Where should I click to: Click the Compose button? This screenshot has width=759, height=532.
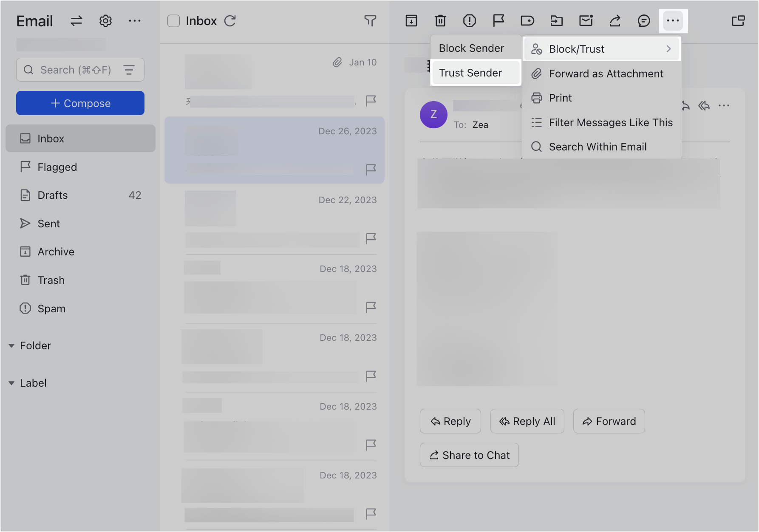(80, 103)
